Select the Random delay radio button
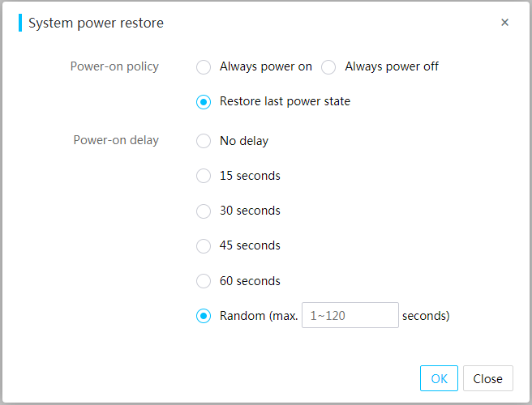Screen dimensions: 532x405 pos(204,316)
